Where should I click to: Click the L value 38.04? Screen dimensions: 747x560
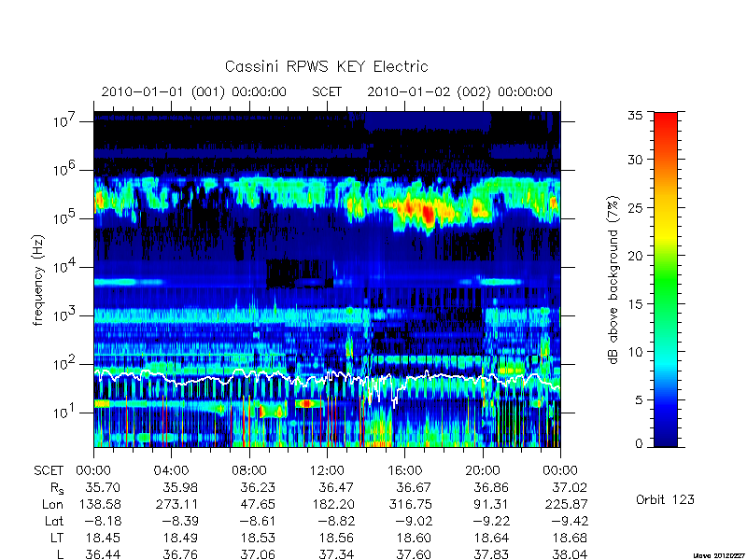click(x=570, y=554)
